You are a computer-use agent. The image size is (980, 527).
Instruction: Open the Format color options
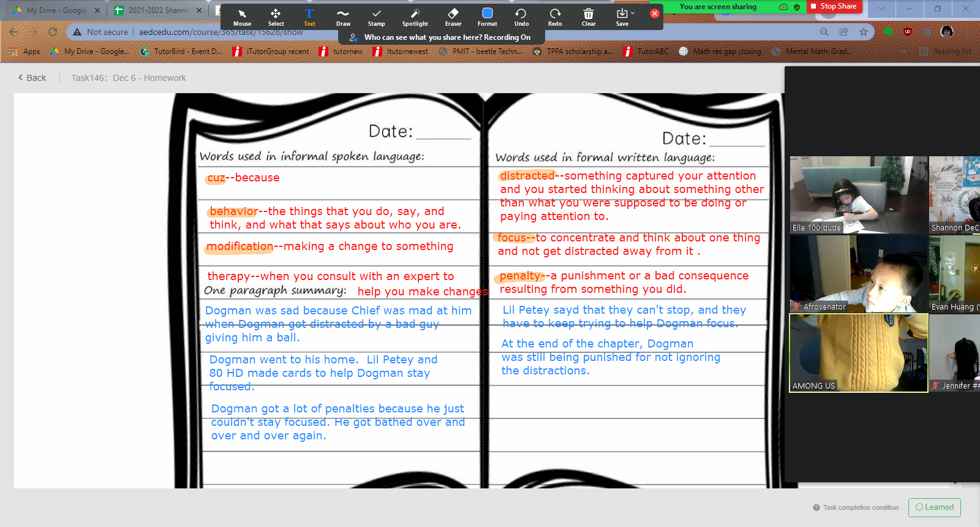tap(487, 17)
